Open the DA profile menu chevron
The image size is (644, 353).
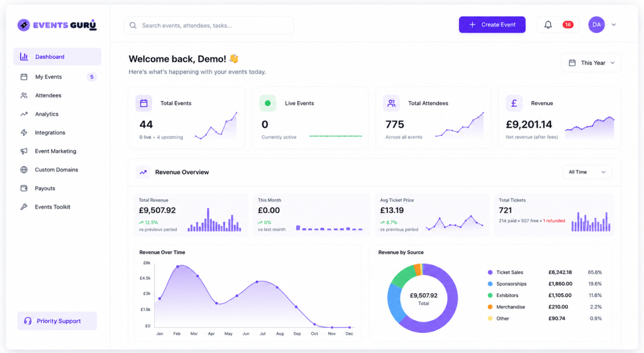614,24
